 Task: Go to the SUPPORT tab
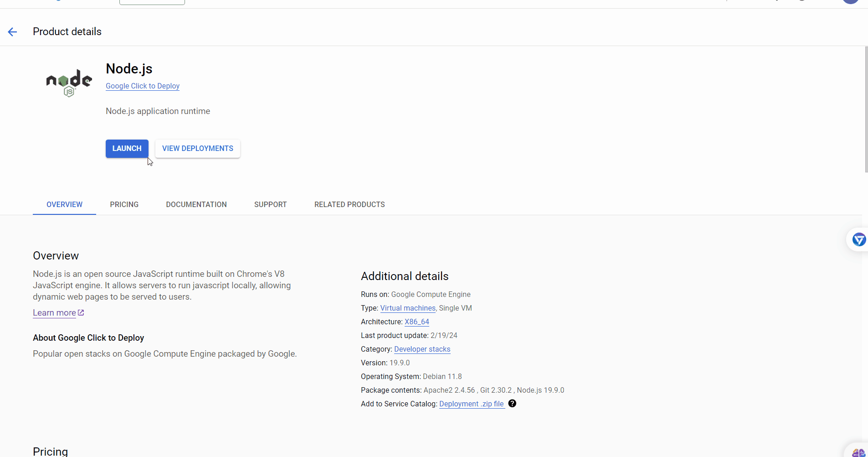[270, 205]
